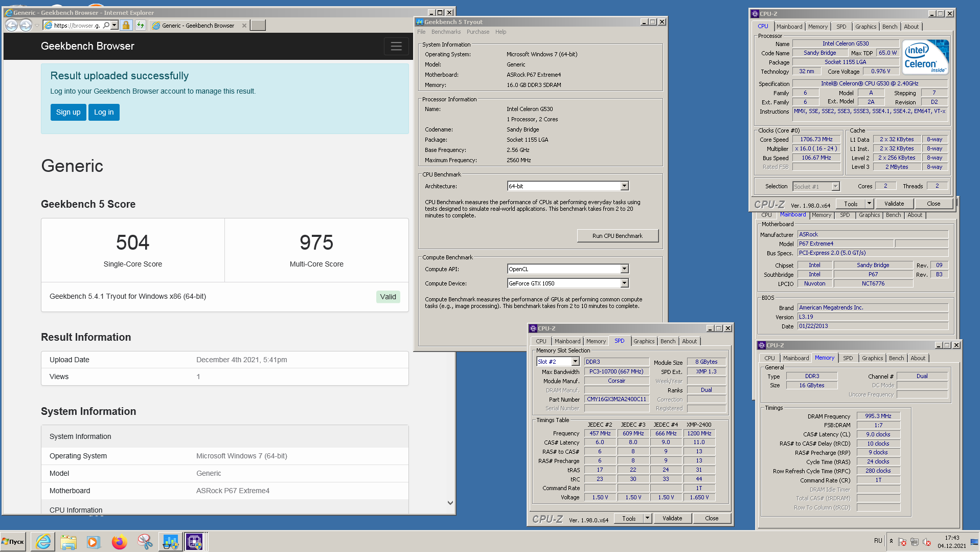
Task: Open Internet Explorer from the taskbar
Action: (43, 542)
